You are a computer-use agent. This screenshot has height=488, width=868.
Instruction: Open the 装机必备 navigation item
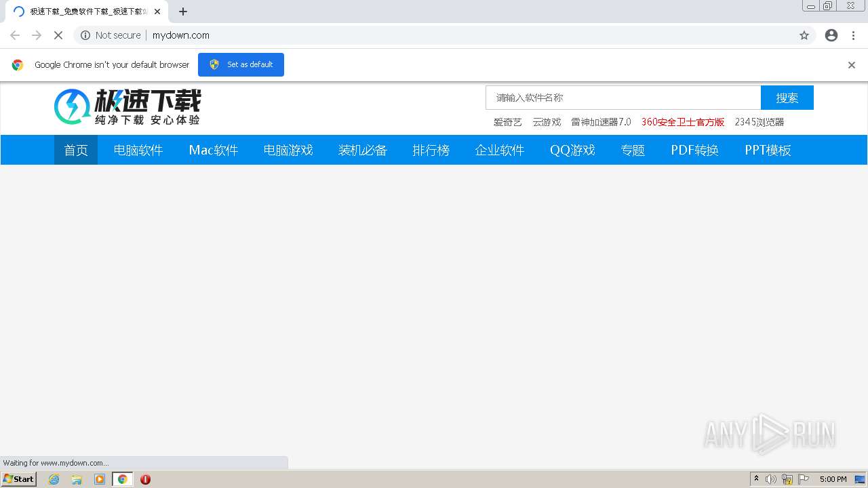[x=363, y=150]
